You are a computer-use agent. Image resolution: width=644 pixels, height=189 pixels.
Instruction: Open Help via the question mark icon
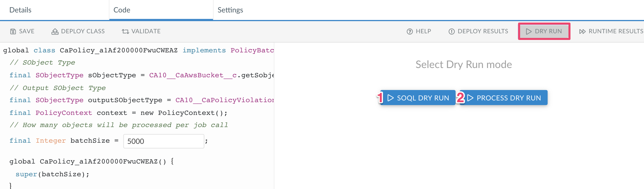click(410, 32)
